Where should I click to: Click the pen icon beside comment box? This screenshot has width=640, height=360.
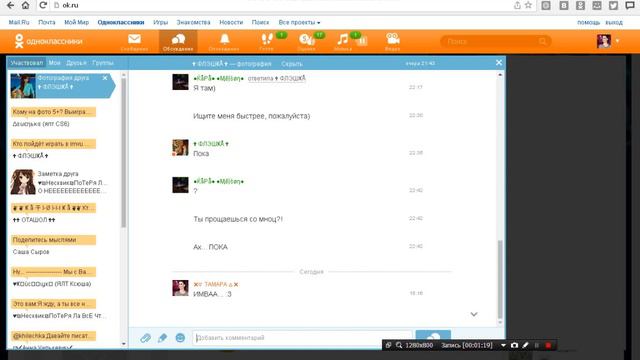[162, 338]
